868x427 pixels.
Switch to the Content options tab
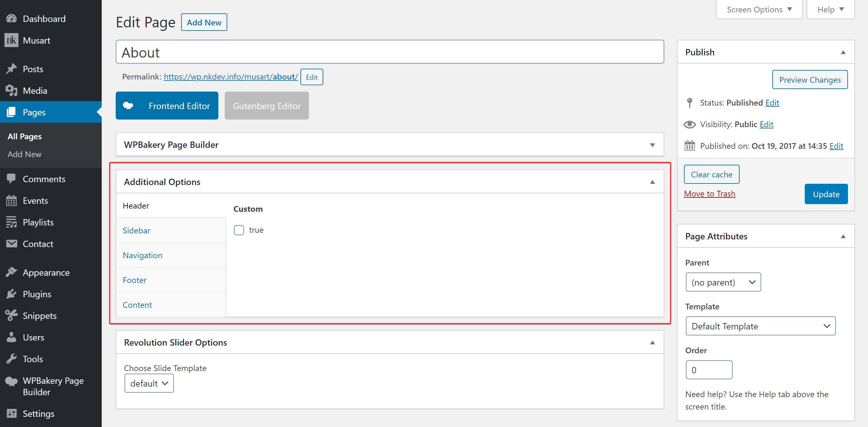pos(171,305)
